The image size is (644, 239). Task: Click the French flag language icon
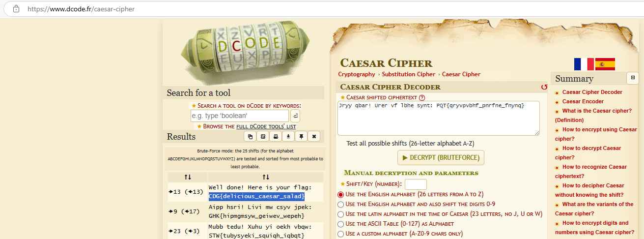coord(584,64)
